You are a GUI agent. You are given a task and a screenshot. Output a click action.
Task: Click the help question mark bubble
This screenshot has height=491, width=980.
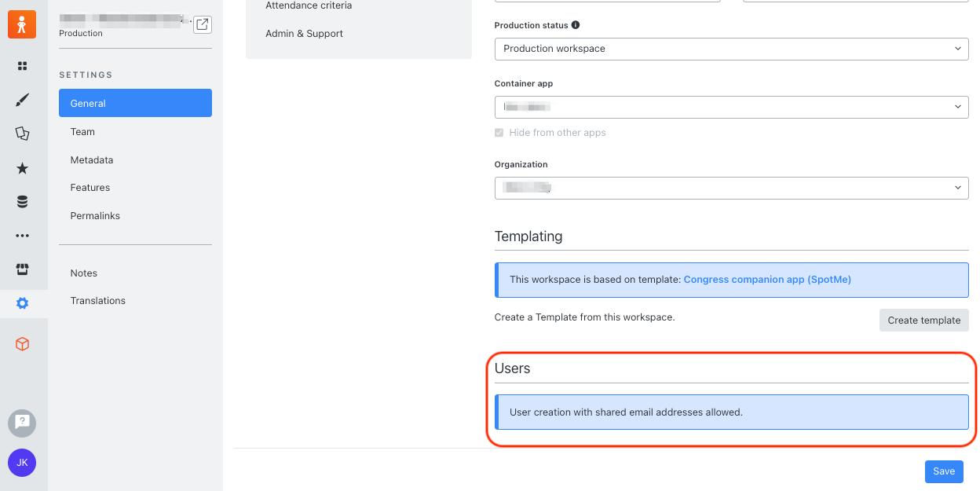click(x=22, y=423)
